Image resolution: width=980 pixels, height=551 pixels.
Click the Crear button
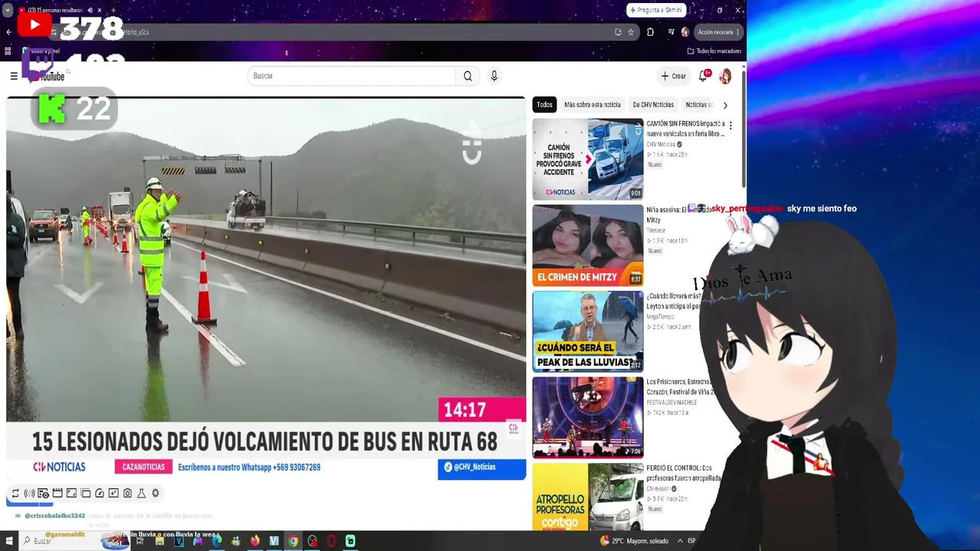(x=674, y=76)
